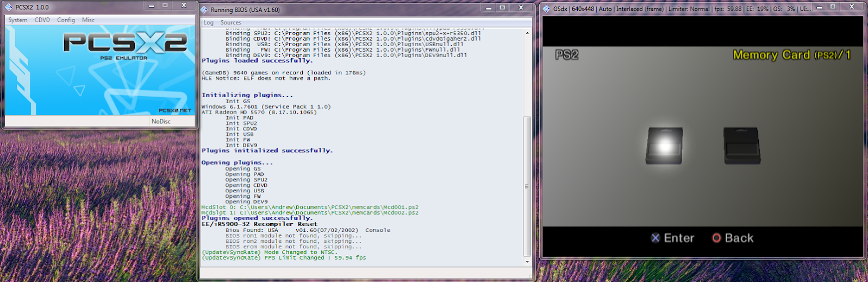Click the Back label in GSdx window

(x=739, y=238)
